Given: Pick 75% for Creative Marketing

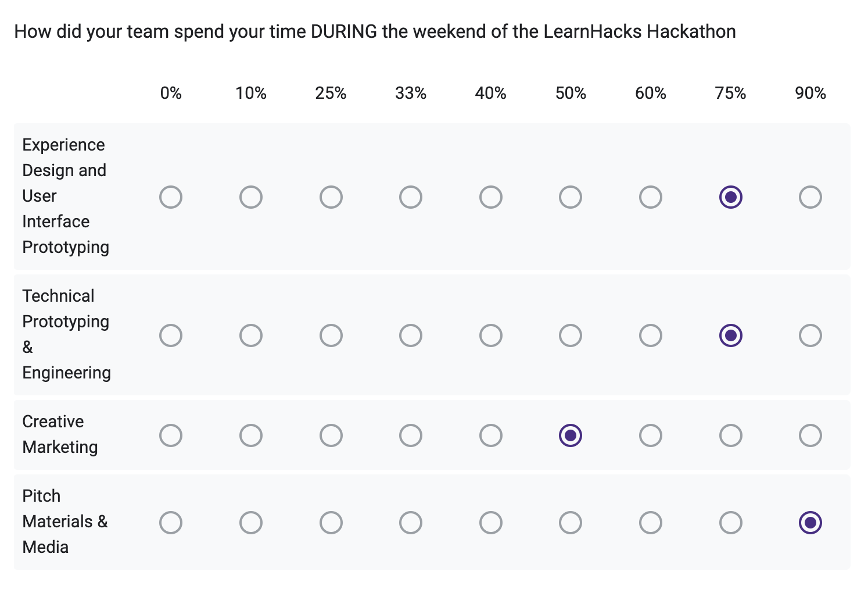Looking at the screenshot, I should 731,435.
